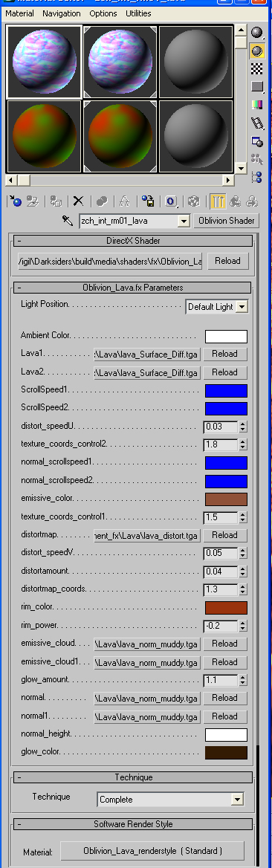Click the Make Preview filmstrip icon

click(257, 123)
